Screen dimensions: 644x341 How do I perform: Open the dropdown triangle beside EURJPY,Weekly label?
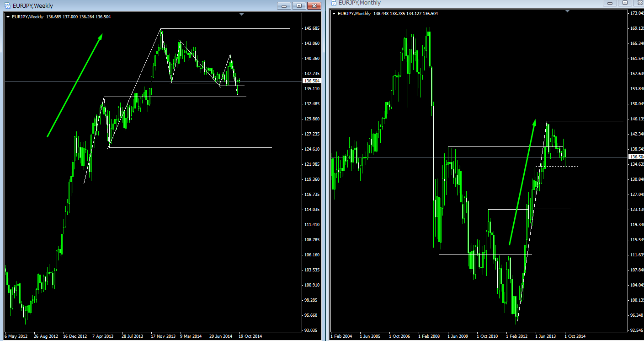pyautogui.click(x=8, y=17)
